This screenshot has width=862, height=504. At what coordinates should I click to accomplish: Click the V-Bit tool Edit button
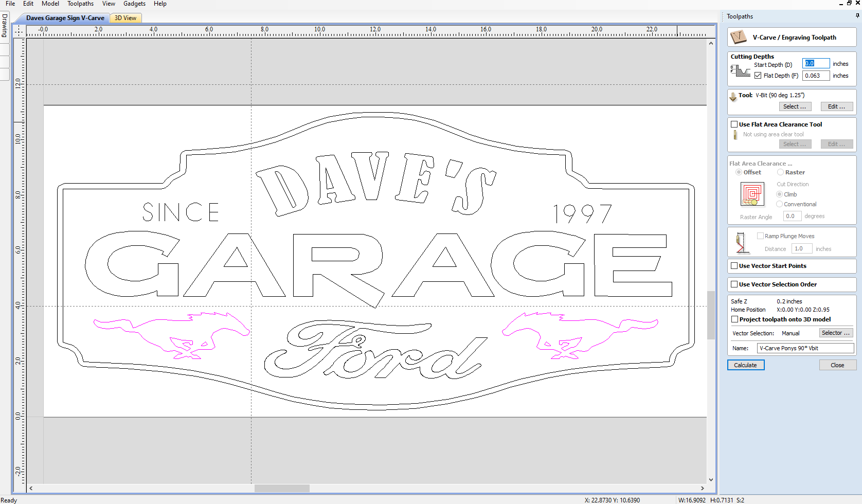coord(836,106)
